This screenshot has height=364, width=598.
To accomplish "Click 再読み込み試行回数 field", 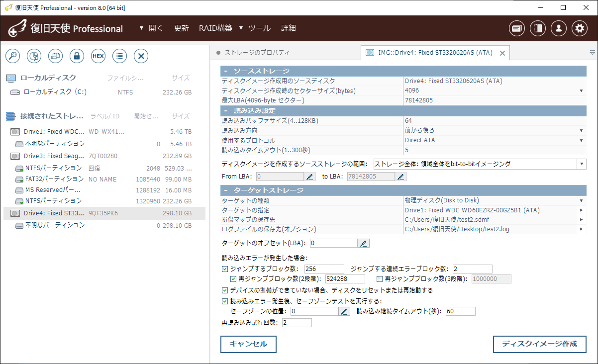I will pyautogui.click(x=297, y=323).
